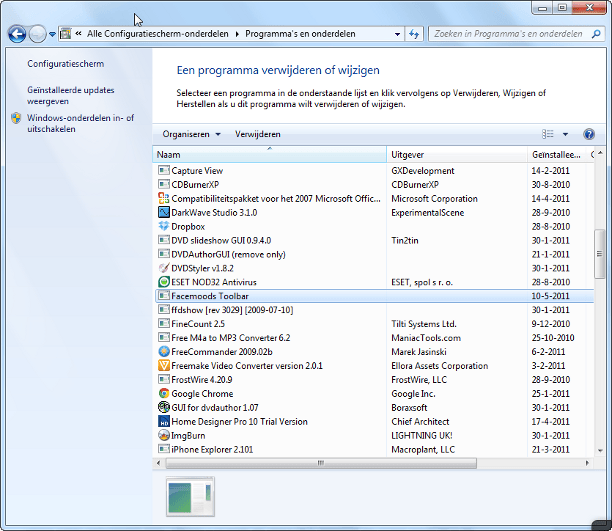Click the Forward navigation arrow

point(37,34)
